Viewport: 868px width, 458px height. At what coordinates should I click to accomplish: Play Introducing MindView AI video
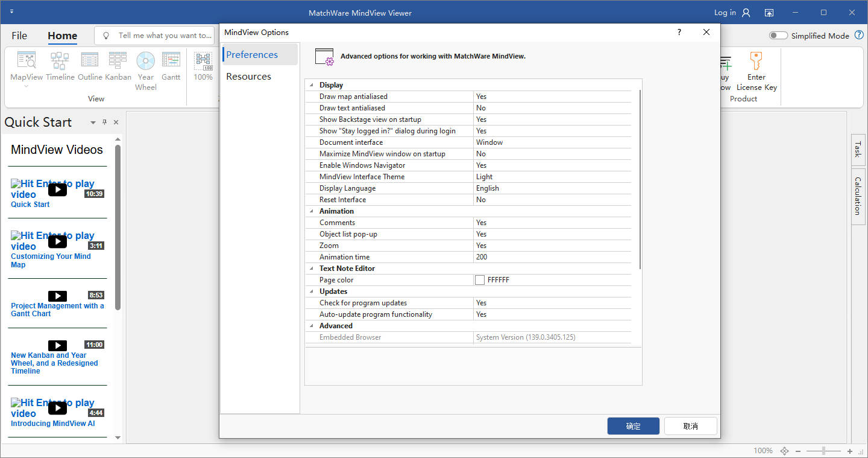[x=57, y=409]
